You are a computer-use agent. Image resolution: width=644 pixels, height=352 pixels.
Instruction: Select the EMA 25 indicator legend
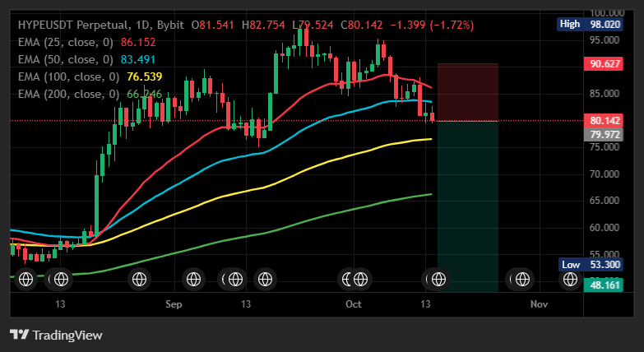(86, 42)
